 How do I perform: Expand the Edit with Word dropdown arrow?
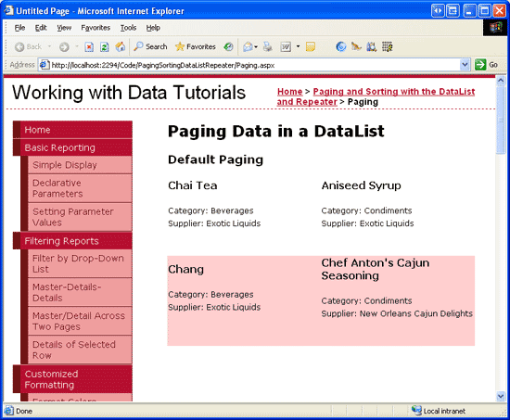pos(298,47)
